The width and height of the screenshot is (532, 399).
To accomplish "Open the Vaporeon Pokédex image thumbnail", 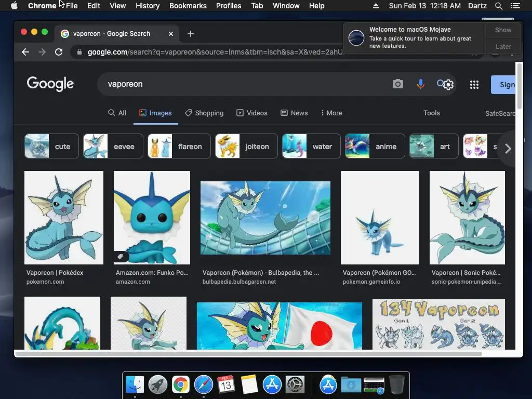I will pos(64,218).
